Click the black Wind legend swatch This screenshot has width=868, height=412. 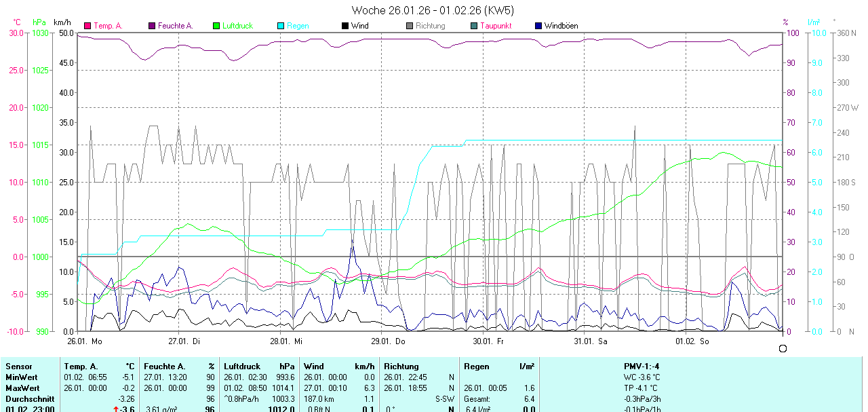point(345,26)
